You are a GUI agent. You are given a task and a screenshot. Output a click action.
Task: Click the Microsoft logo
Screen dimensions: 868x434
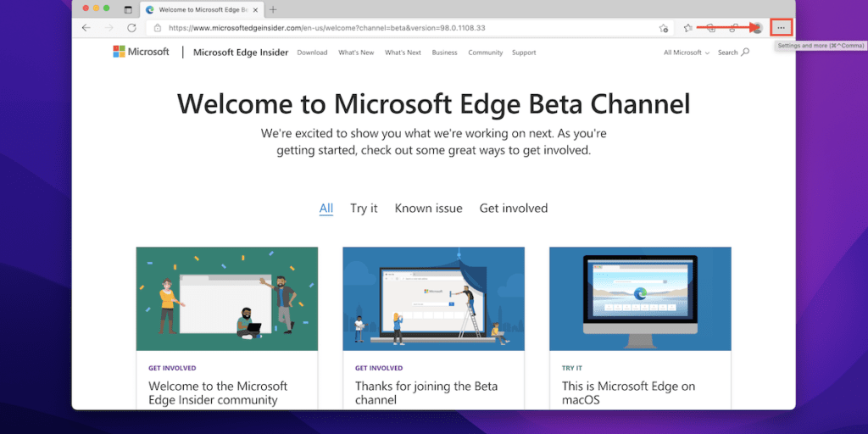[x=142, y=52]
